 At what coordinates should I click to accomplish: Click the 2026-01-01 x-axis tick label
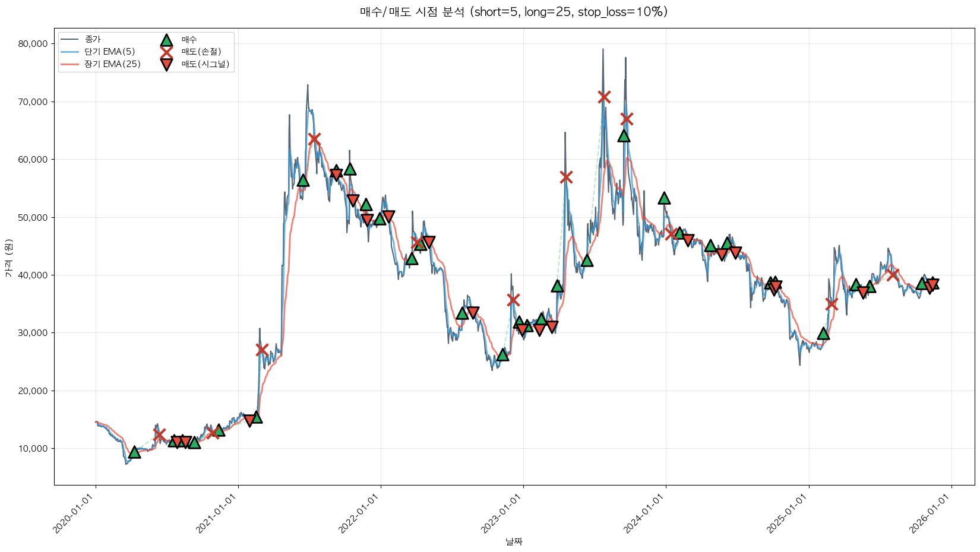[931, 514]
